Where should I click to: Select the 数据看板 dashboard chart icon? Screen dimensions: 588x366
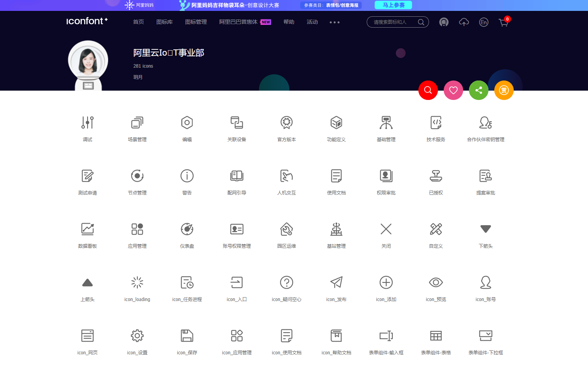[x=87, y=229]
